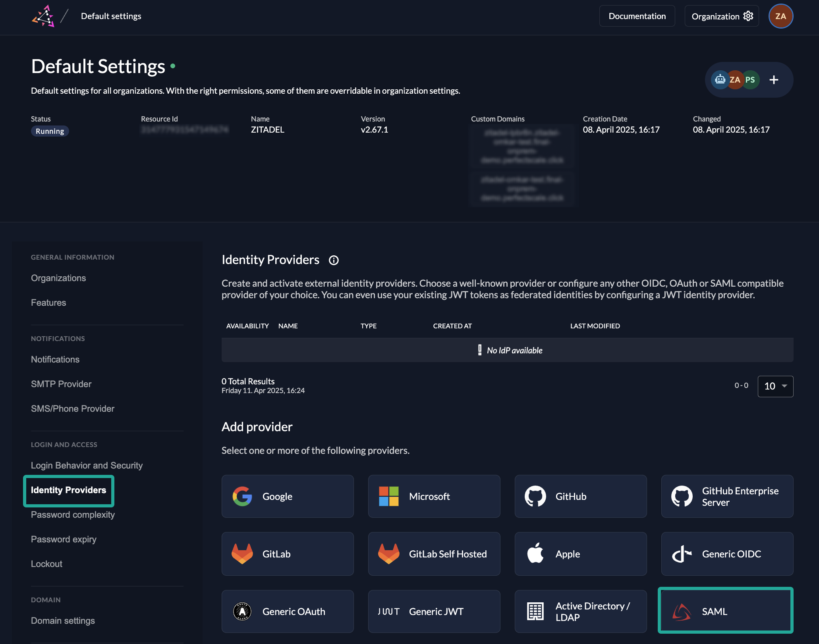The image size is (819, 644).
Task: Click the ZA member avatar in the member group
Action: [735, 80]
